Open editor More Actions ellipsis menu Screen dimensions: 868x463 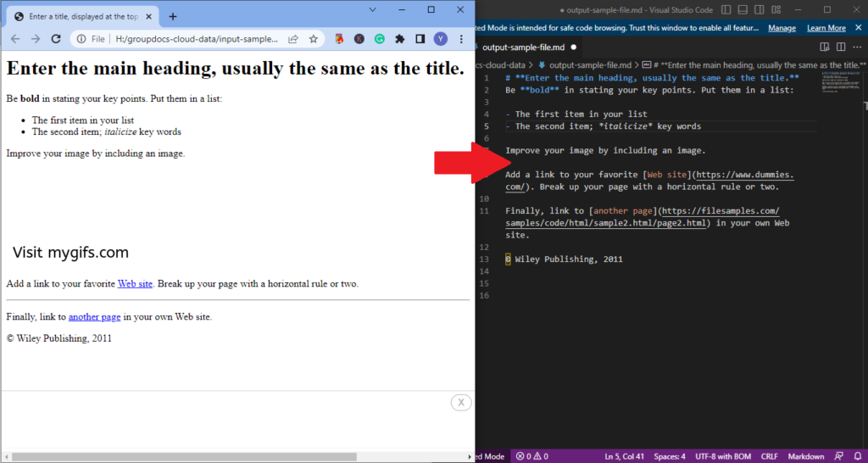pos(858,47)
